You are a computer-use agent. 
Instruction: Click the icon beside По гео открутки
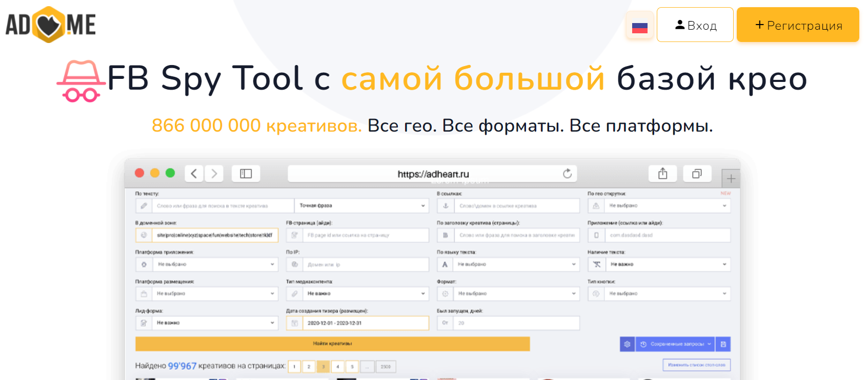(596, 206)
